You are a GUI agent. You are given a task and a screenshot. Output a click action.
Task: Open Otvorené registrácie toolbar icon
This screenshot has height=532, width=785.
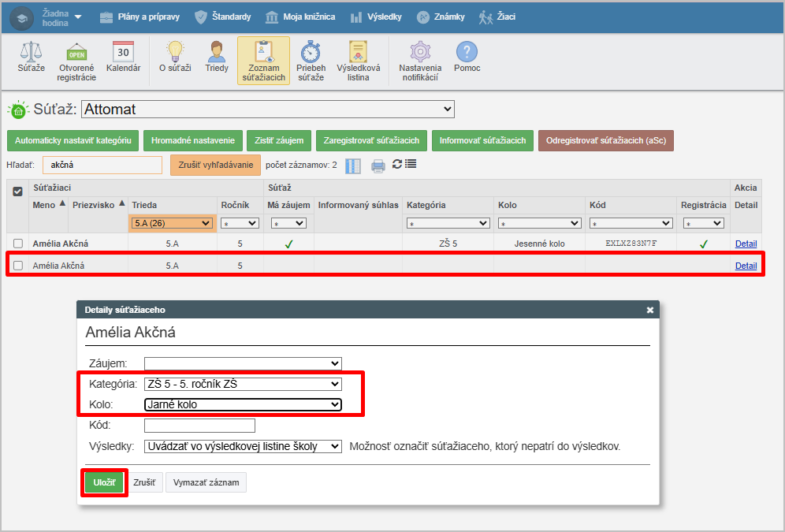[x=77, y=52]
